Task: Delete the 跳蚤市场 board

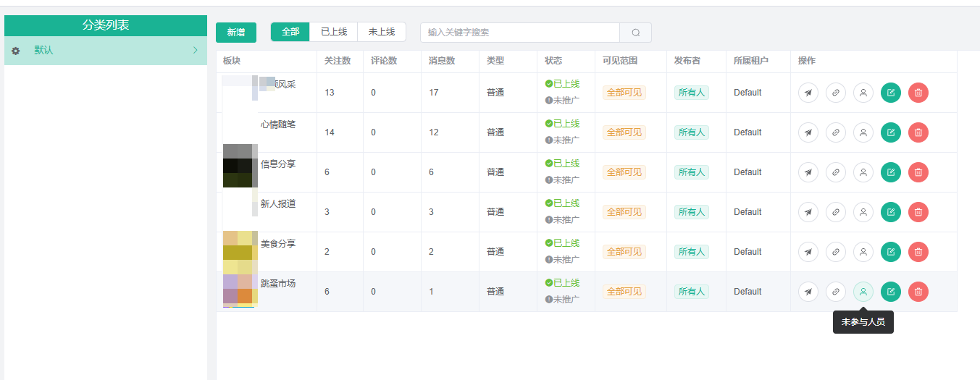Action: click(x=918, y=292)
